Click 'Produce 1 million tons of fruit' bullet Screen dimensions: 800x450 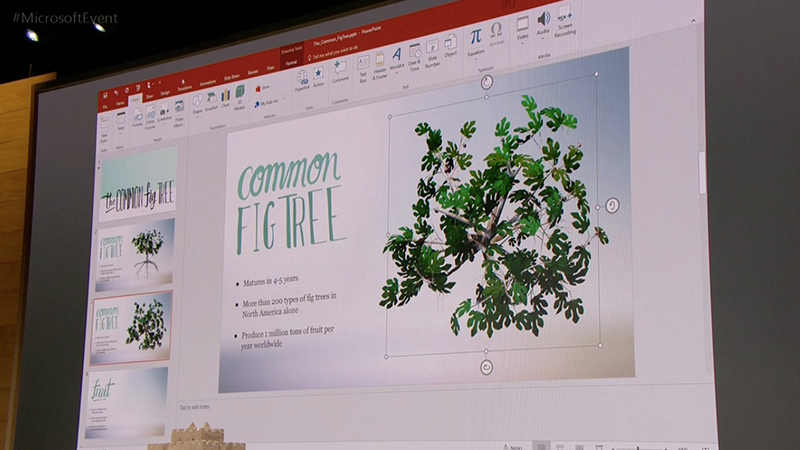click(x=288, y=337)
